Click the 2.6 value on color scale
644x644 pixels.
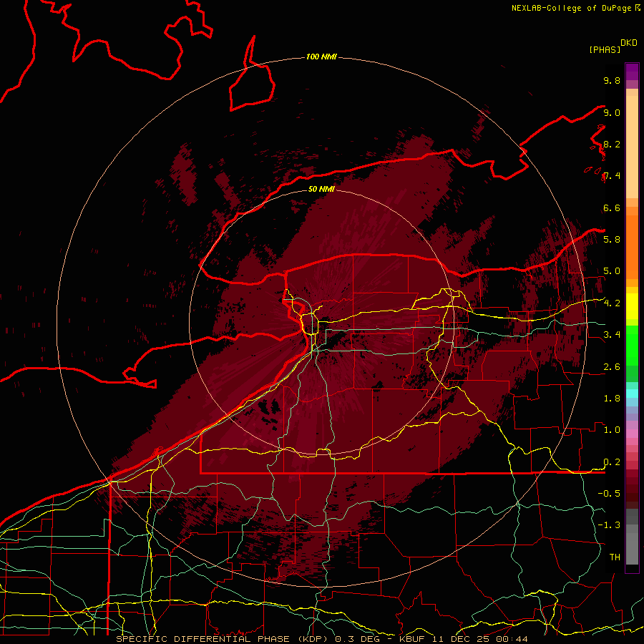click(x=612, y=367)
